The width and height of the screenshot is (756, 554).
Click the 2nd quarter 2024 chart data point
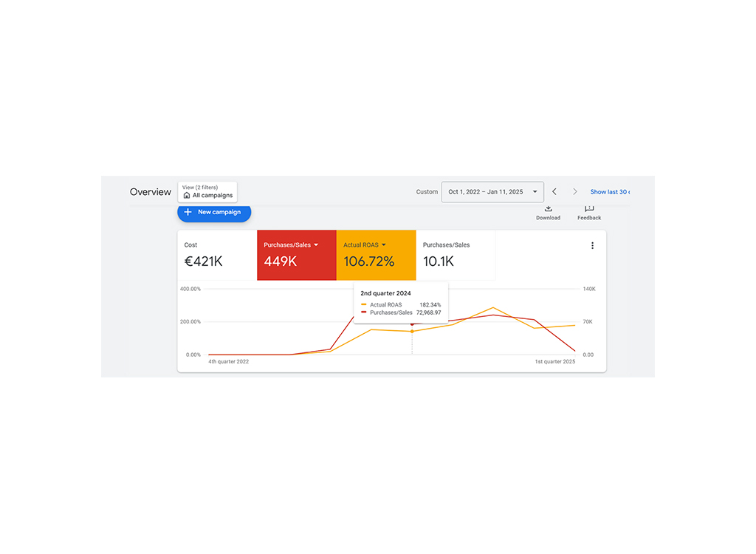[x=412, y=330]
